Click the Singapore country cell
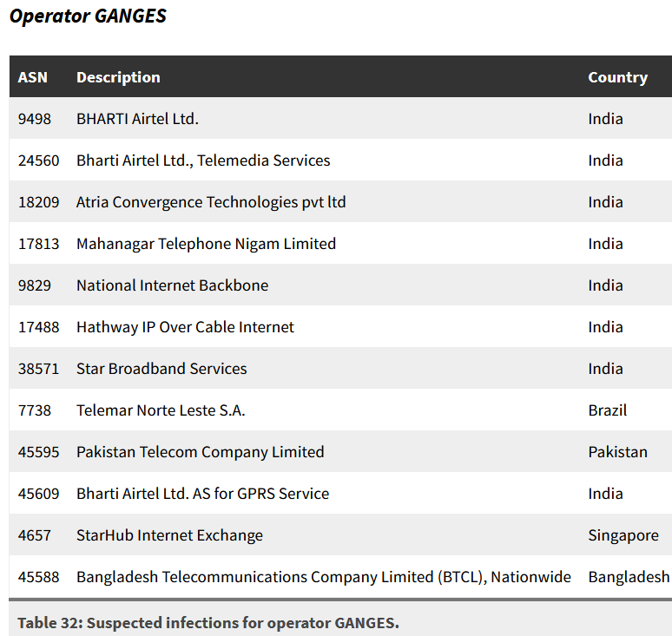672x636 pixels. (623, 535)
